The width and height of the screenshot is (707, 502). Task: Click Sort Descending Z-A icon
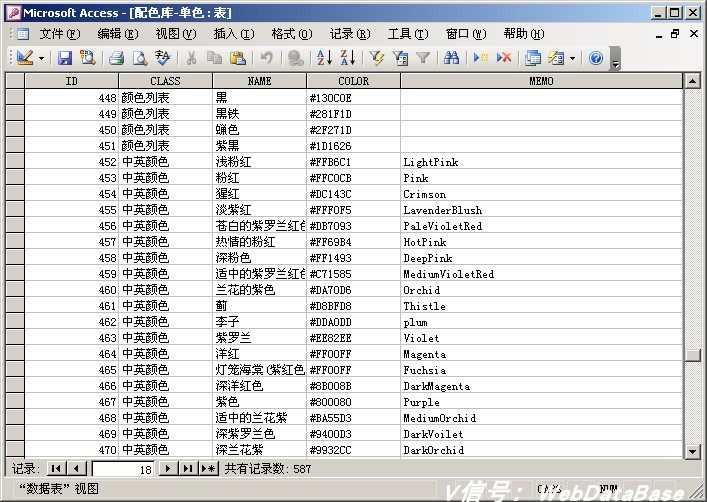[x=348, y=58]
